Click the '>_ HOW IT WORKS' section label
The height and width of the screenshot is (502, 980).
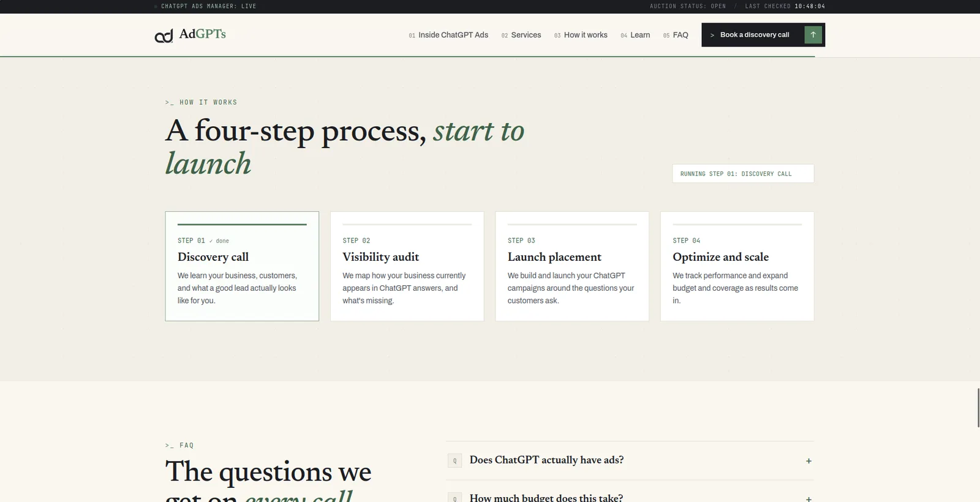coord(201,102)
